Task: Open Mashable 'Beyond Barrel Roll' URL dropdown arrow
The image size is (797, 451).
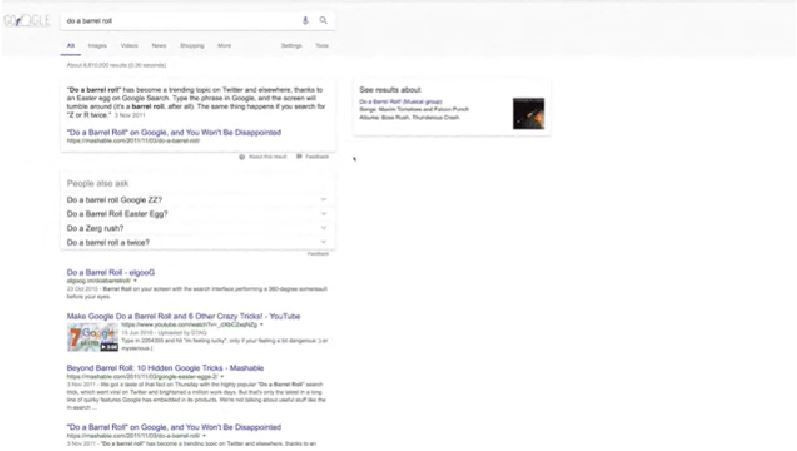Action: pyautogui.click(x=222, y=377)
